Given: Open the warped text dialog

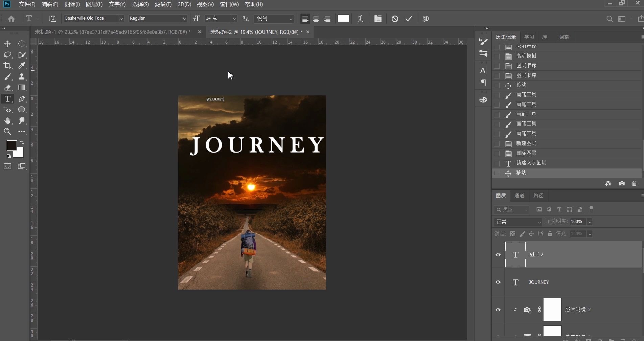Looking at the screenshot, I should [361, 19].
